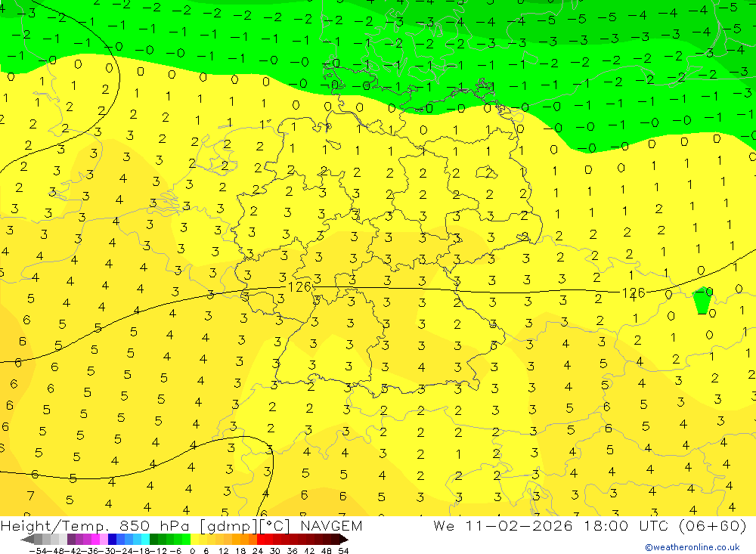Click the dark maroon right arrow end of scale

point(344,540)
